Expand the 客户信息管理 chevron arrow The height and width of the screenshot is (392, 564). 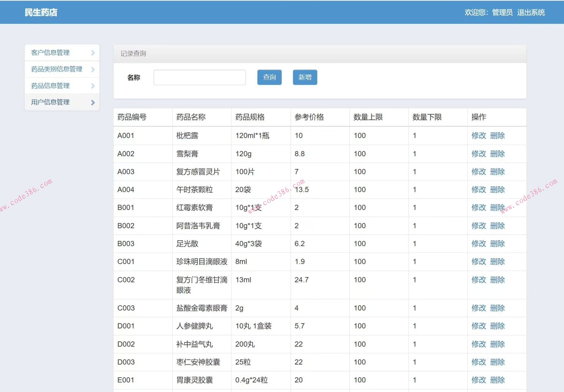point(93,53)
